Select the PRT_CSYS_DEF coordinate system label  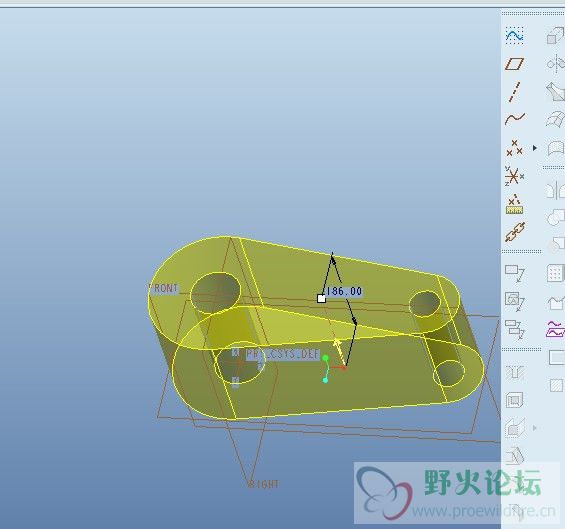click(x=282, y=354)
